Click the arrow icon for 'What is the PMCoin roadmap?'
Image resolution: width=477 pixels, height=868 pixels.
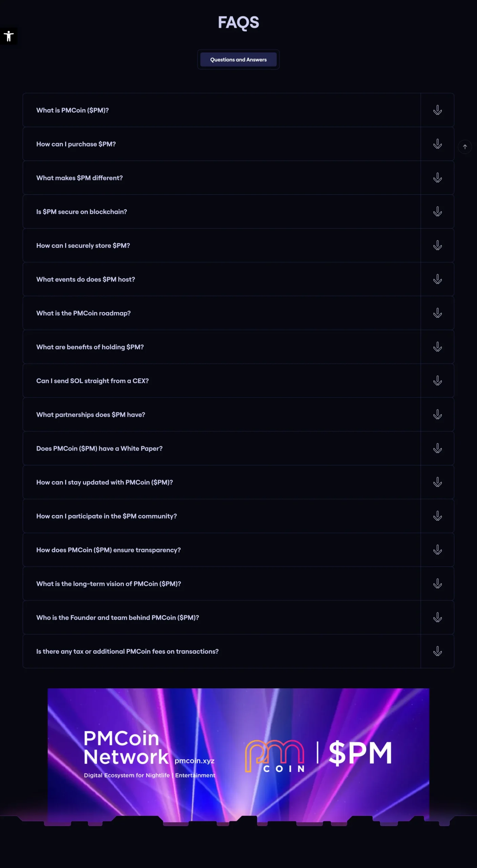tap(437, 313)
